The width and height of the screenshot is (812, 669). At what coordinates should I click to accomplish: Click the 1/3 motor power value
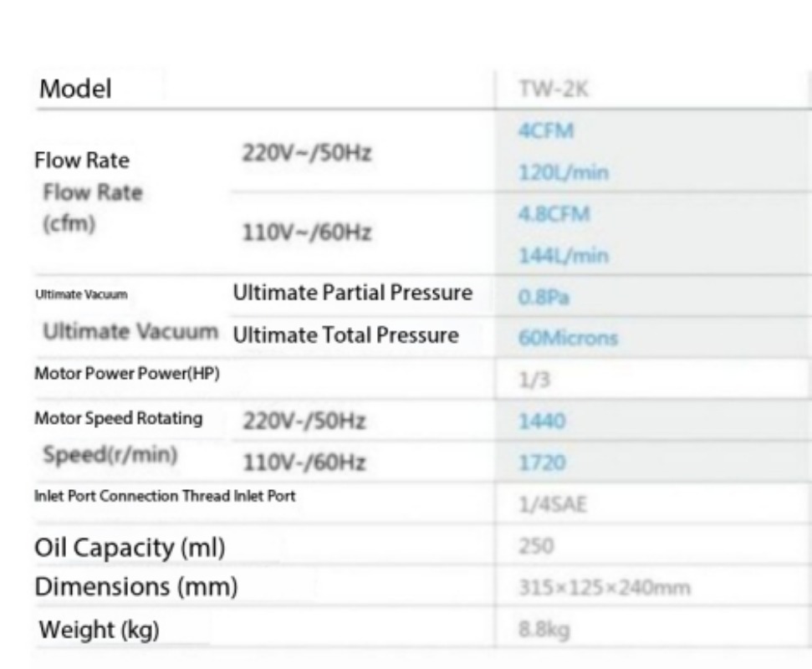534,380
